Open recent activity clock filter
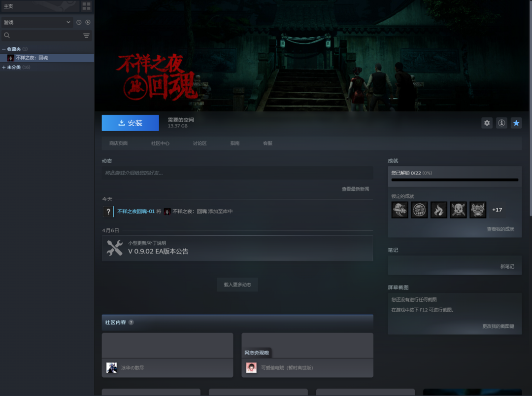Screen dimensions: 532x396 coord(79,22)
